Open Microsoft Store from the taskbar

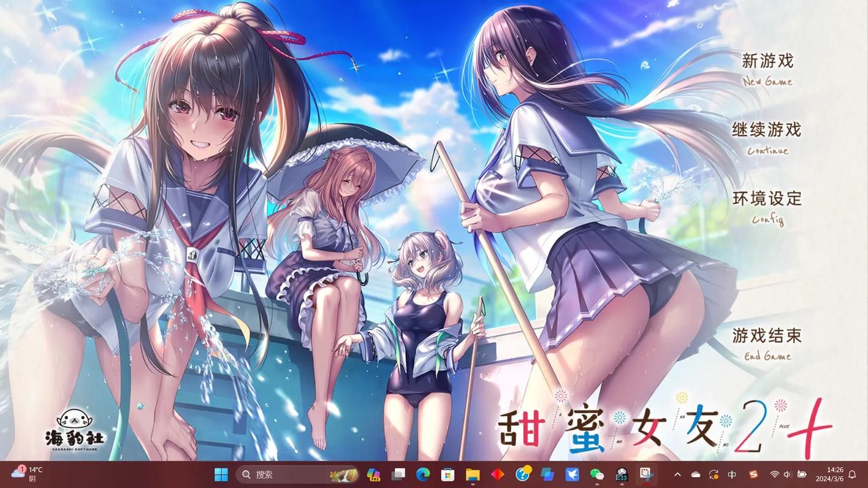coord(447,474)
